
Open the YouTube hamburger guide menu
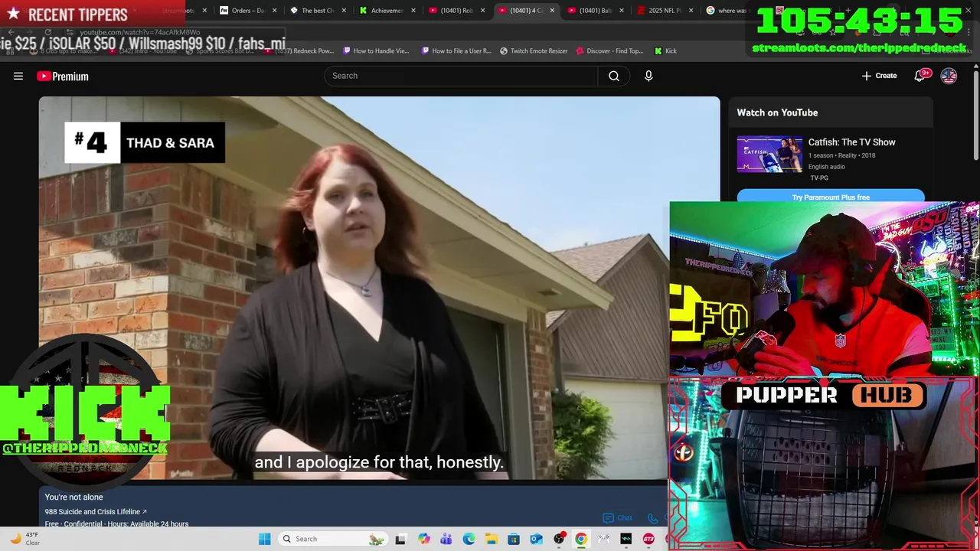[18, 76]
